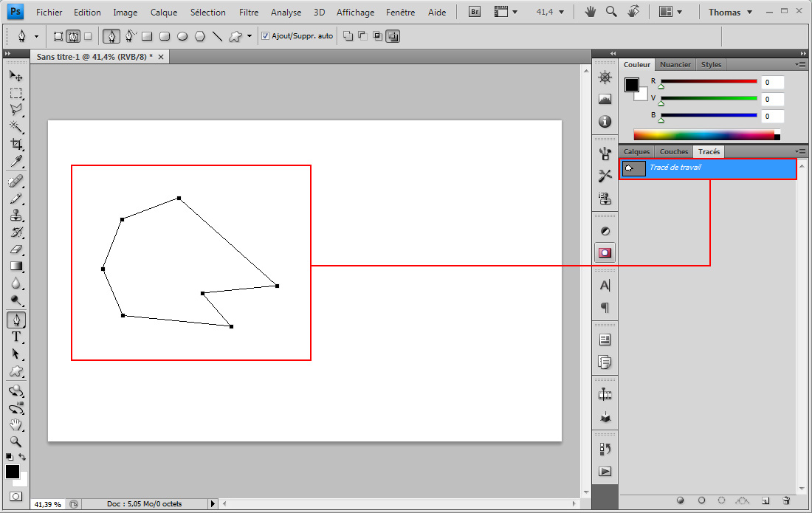This screenshot has height=513, width=812.
Task: Click the color spectrum ramp bar
Action: 706,134
